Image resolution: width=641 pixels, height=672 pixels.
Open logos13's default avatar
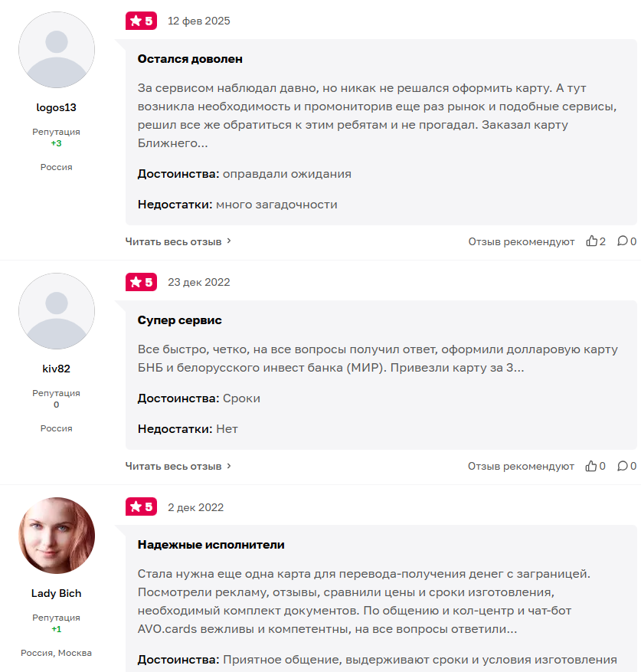57,50
